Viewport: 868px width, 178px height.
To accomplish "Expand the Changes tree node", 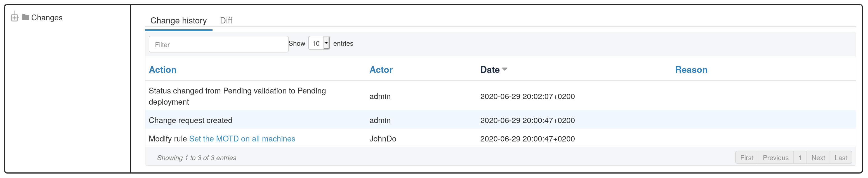I will (x=14, y=18).
